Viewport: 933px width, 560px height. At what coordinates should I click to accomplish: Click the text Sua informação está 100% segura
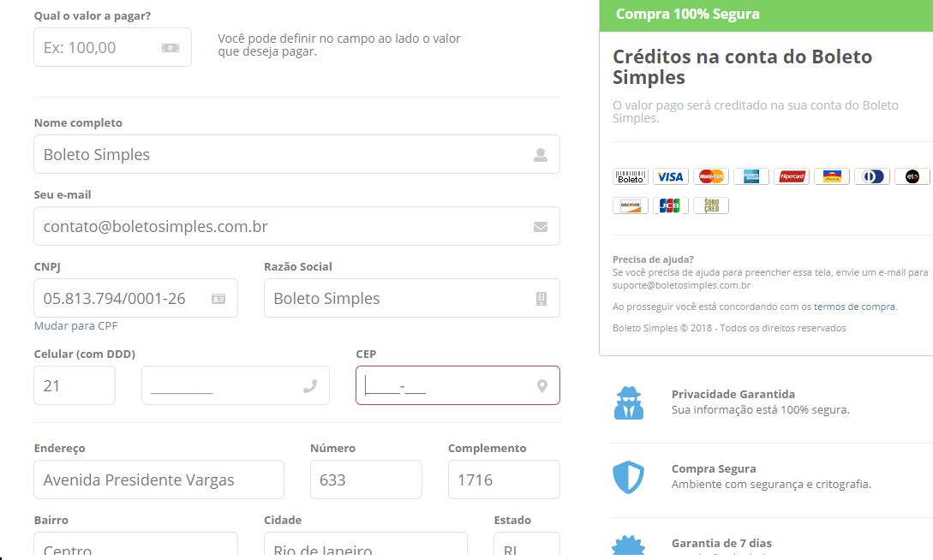(761, 409)
